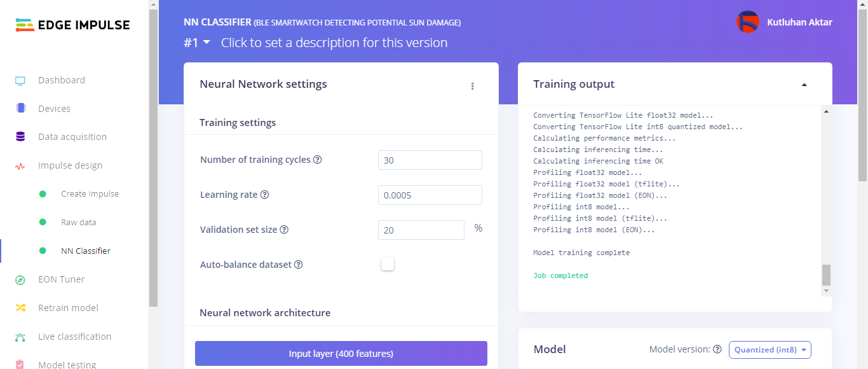
Task: Open help for Number of training cycles
Action: click(x=318, y=160)
